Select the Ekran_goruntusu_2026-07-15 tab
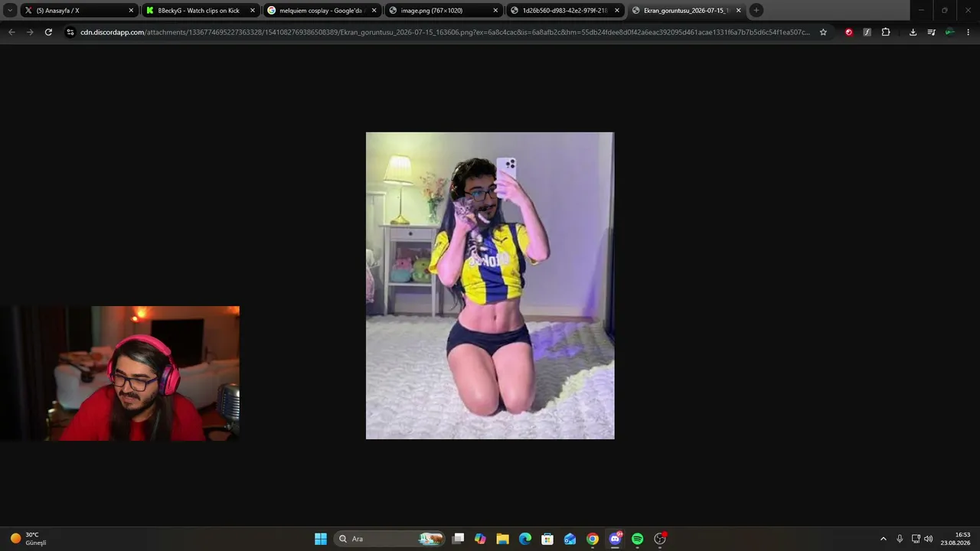The height and width of the screenshot is (551, 980). (x=687, y=11)
